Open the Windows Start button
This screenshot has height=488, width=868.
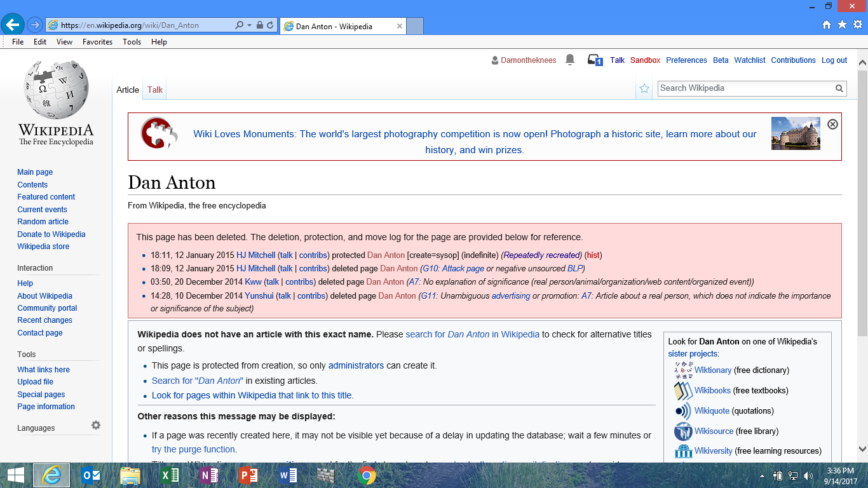click(x=15, y=475)
